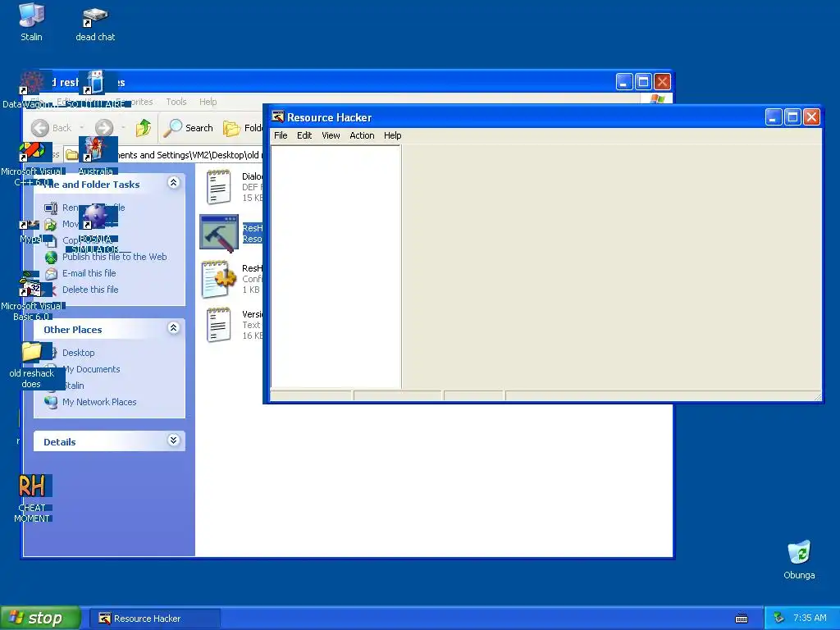Open the Forward history dropdown arrow
840x630 pixels.
123,127
